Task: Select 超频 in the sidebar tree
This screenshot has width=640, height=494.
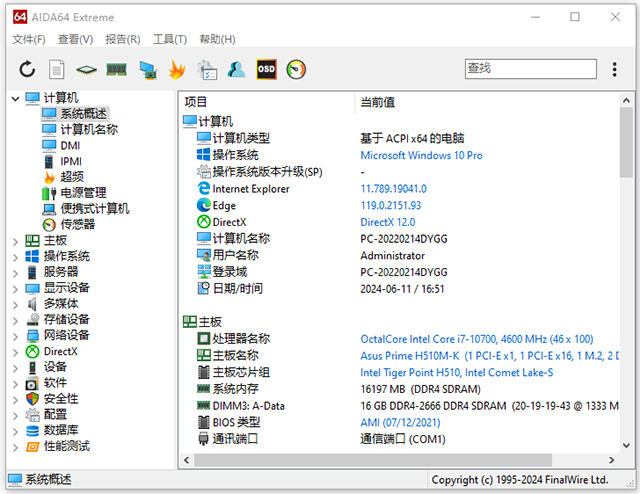Action: click(72, 177)
